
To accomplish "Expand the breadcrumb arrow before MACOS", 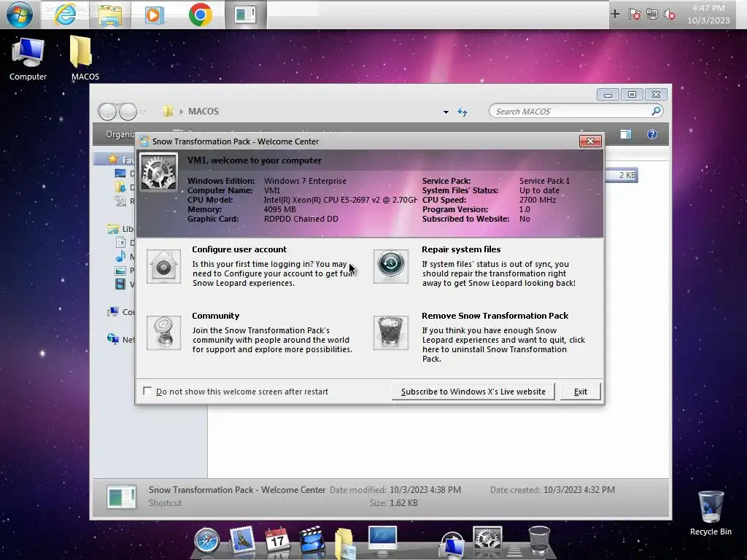I will 181,112.
